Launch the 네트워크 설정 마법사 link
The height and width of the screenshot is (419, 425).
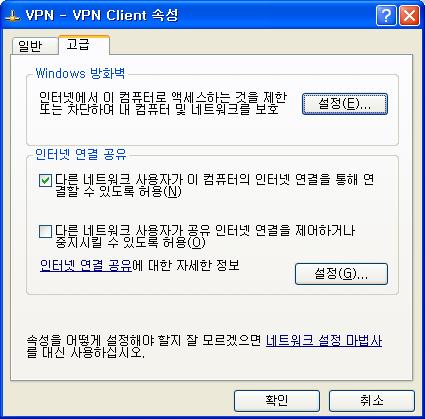click(324, 341)
